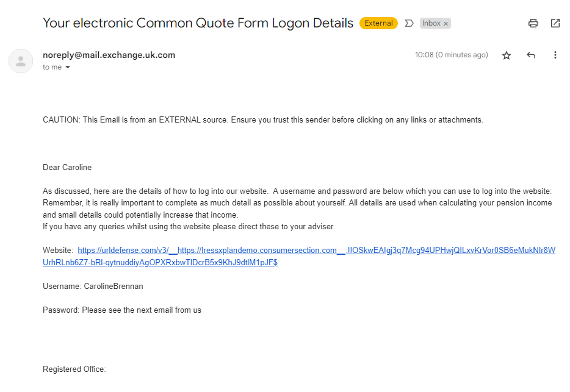Click the CAUTION external source warning text
570x392 pixels.
tap(263, 120)
